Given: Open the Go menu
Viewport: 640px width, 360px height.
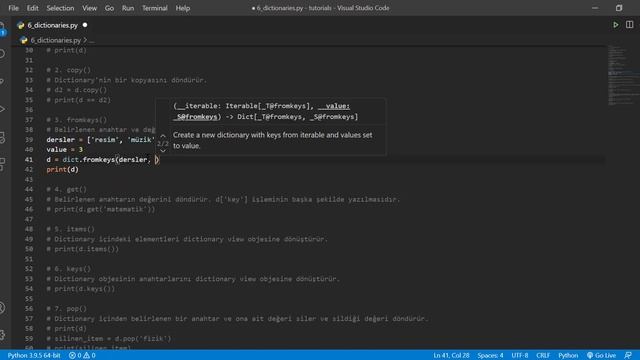Looking at the screenshot, I should click(109, 8).
